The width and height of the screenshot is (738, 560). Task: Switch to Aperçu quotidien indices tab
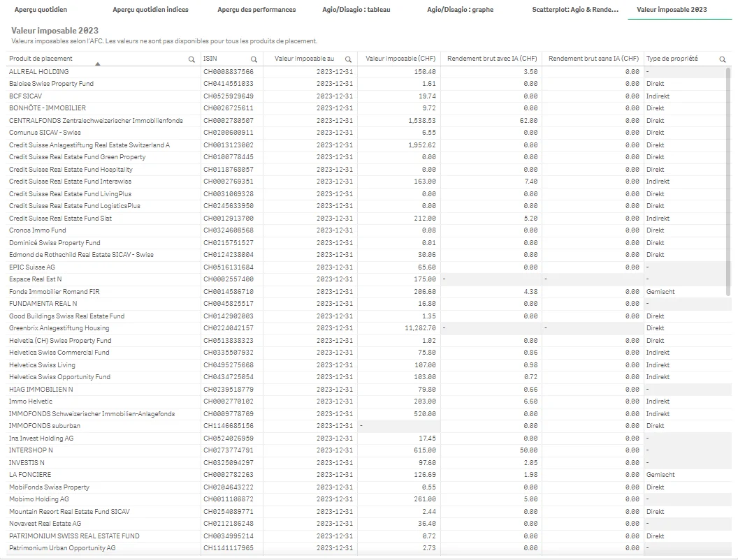click(151, 9)
